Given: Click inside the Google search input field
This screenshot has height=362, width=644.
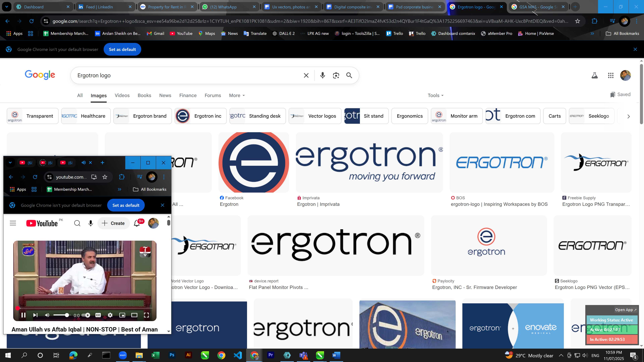Looking at the screenshot, I should (187, 75).
